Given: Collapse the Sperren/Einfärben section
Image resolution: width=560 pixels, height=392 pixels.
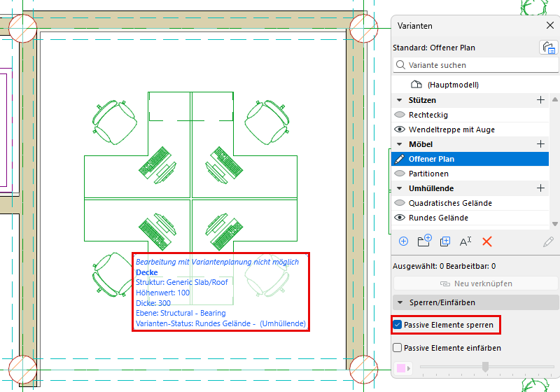Looking at the screenshot, I should tap(400, 302).
